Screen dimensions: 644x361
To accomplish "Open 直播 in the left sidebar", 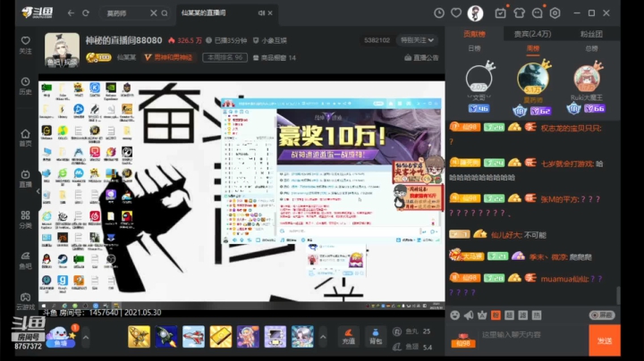I will coord(25,179).
